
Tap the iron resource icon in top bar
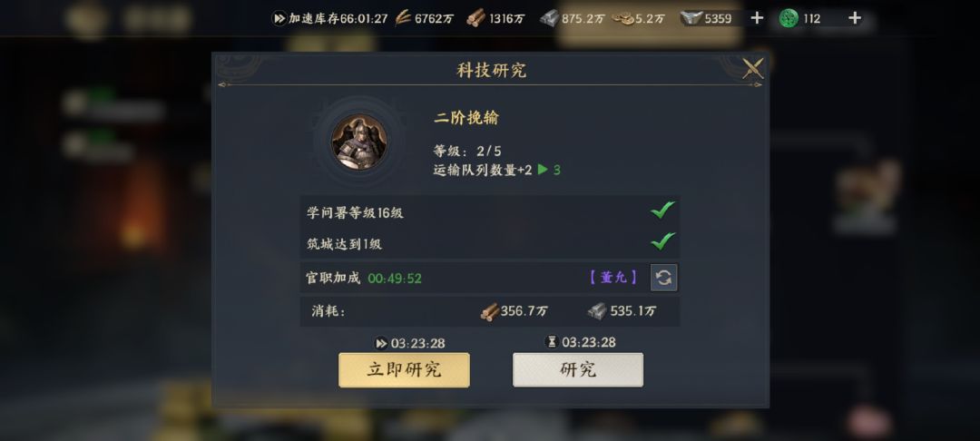point(549,19)
